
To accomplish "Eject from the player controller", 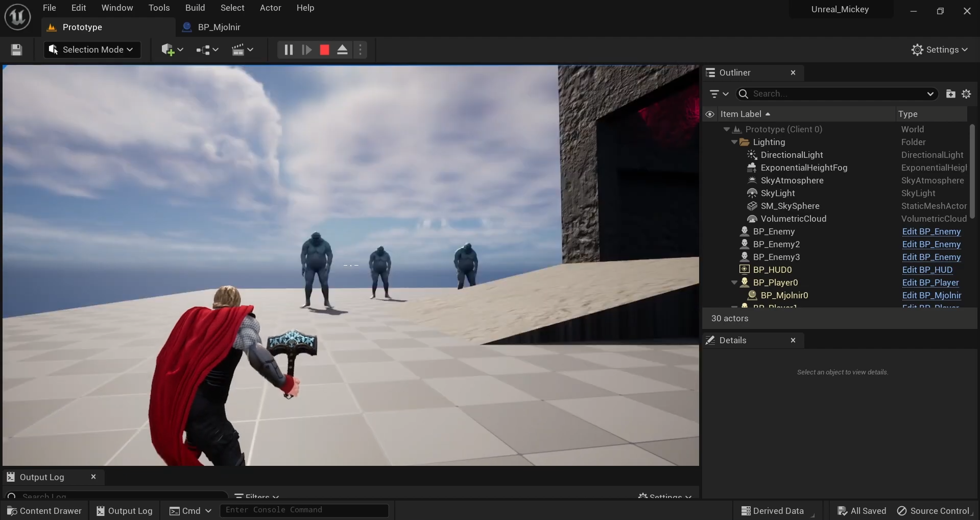I will tap(342, 50).
